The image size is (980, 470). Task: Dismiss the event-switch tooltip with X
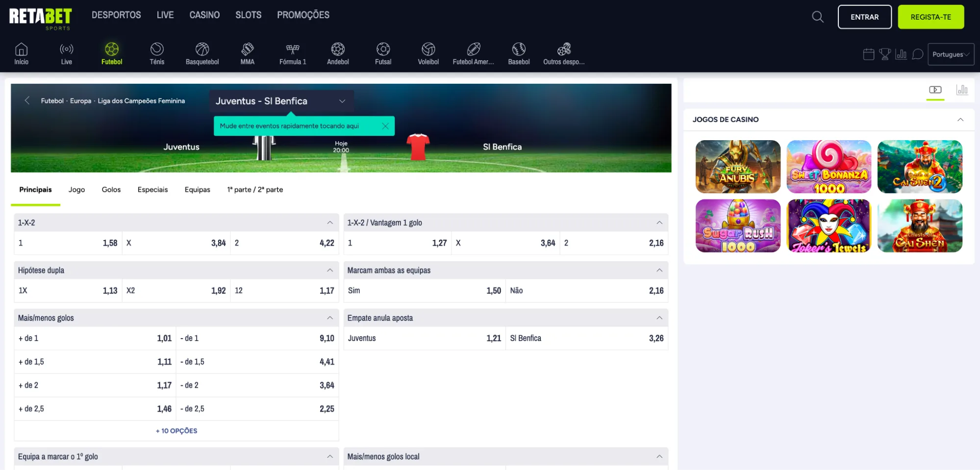[x=385, y=126]
